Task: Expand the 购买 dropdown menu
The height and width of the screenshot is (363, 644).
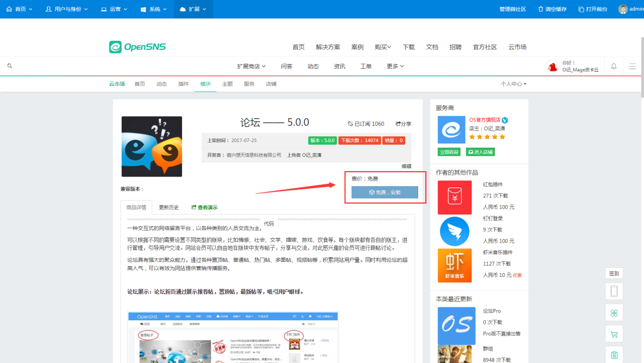Action: click(x=383, y=47)
